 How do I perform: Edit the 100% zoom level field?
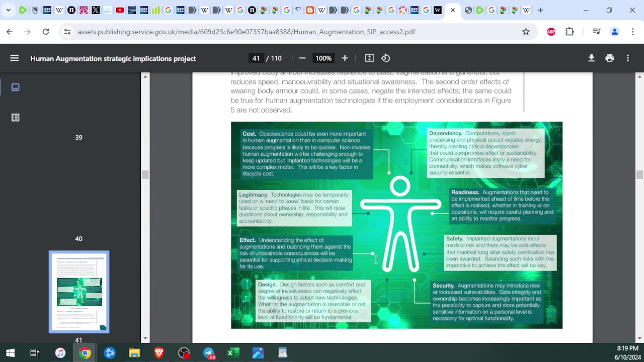point(324,58)
